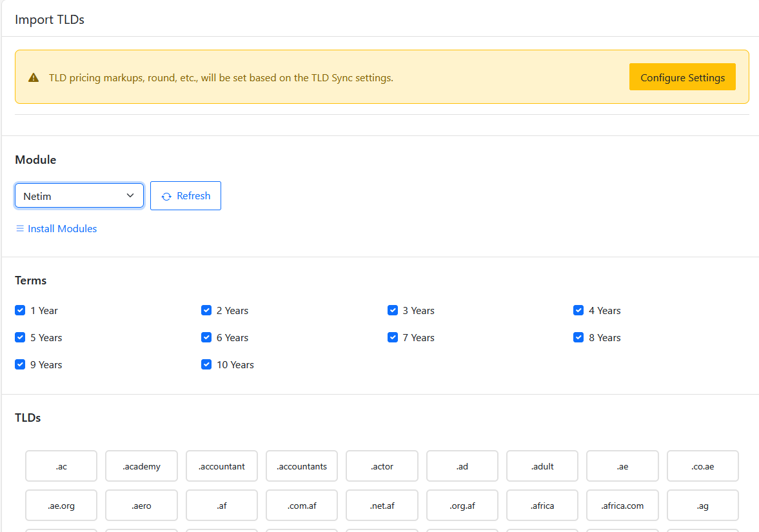Select the .africa TLD tile
Viewport: 759px width, 532px height.
pos(542,506)
